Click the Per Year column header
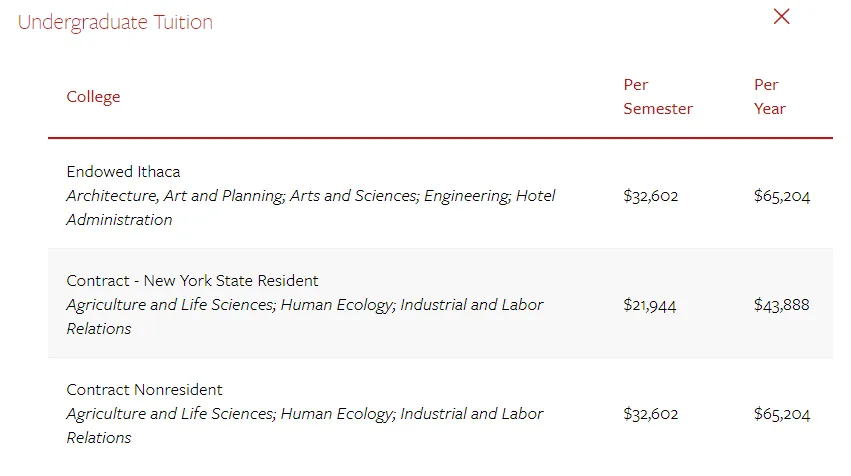This screenshot has width=851, height=476. click(x=769, y=97)
